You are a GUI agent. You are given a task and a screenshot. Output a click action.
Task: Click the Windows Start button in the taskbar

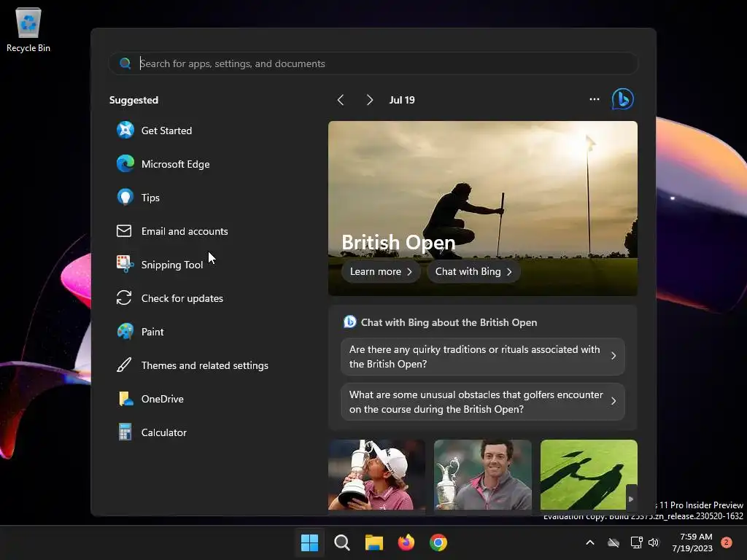pos(309,542)
